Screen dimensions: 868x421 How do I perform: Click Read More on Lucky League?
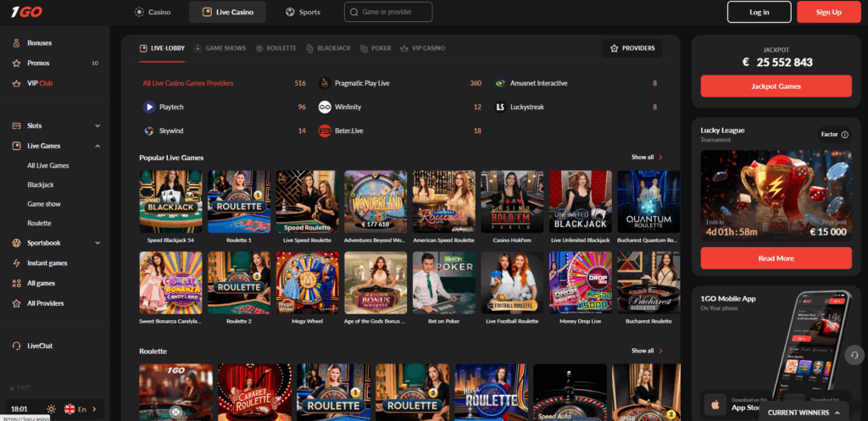coord(776,258)
